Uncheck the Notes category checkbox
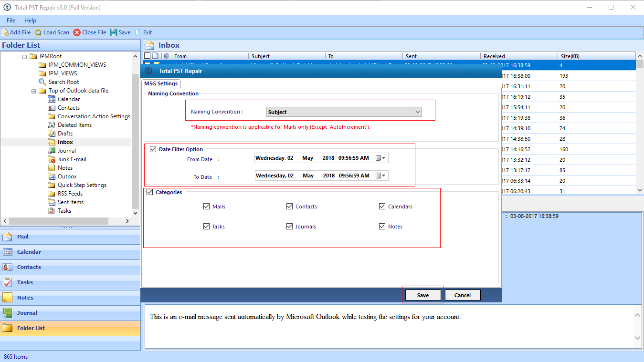 point(382,227)
